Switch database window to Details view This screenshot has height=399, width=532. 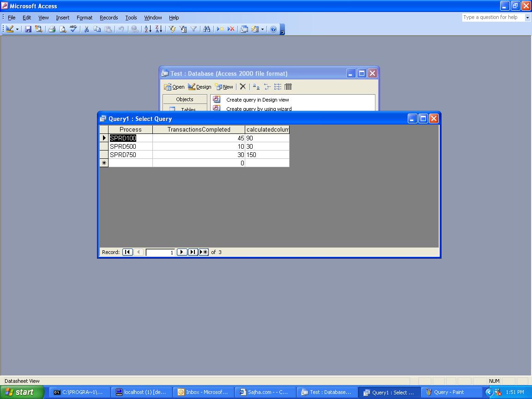288,87
